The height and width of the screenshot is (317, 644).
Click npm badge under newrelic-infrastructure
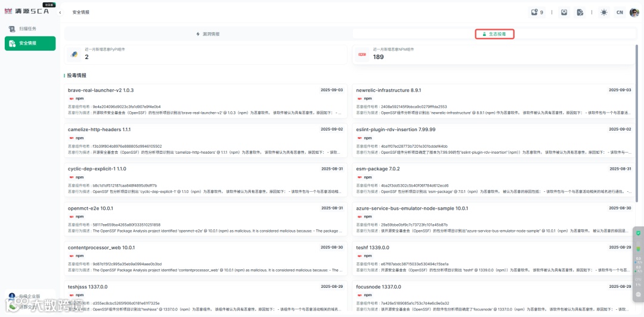365,98
